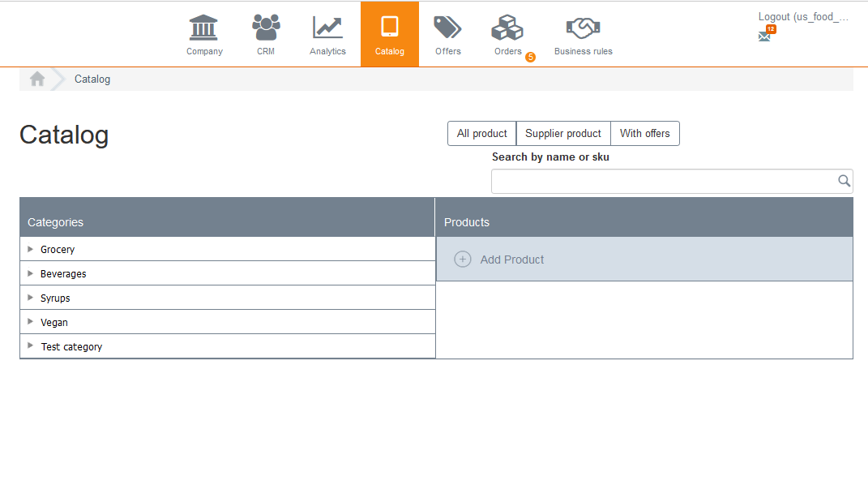Click the Offers tags icon
This screenshot has width=868, height=485.
[x=447, y=28]
